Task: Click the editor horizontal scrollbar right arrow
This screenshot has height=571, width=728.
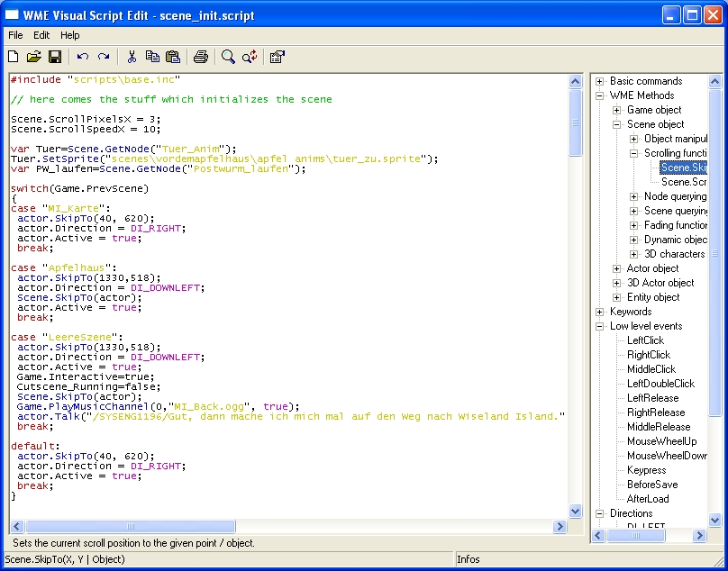Action: 560,527
